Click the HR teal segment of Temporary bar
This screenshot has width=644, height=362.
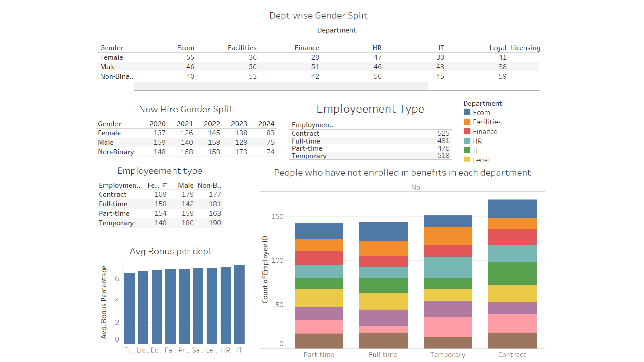point(448,267)
